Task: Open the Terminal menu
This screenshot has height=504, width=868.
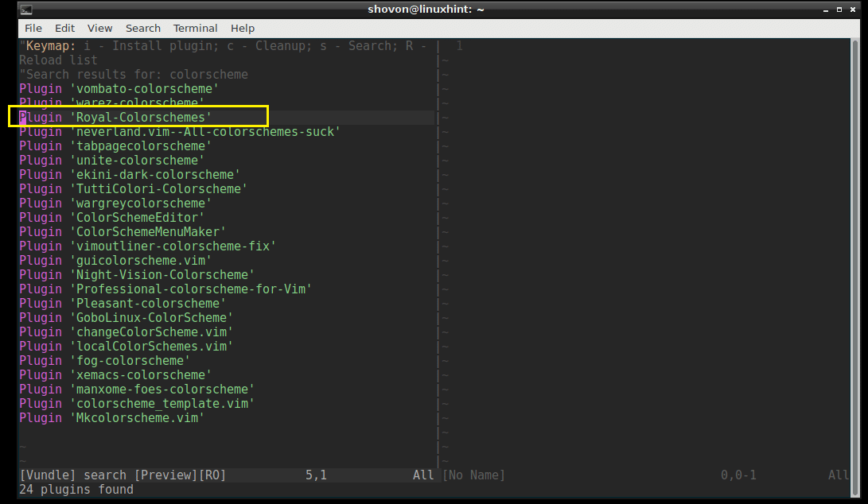Action: (195, 28)
